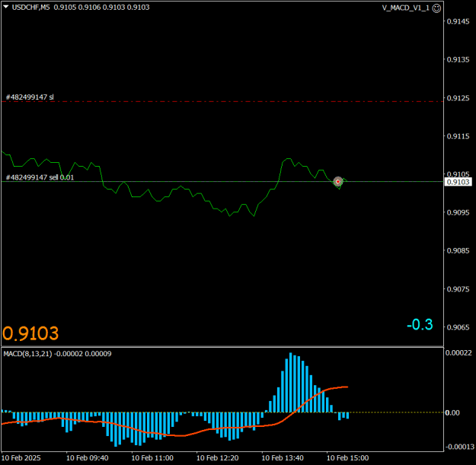This screenshot has height=465, width=476.
Task: Click the 0.9085 price scale value
Action: click(x=458, y=250)
